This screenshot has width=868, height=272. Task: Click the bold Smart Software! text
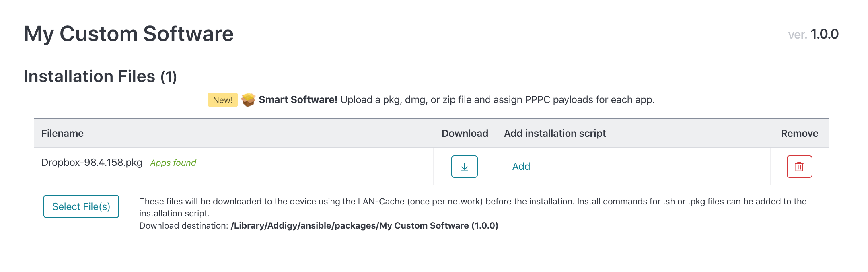(x=298, y=100)
